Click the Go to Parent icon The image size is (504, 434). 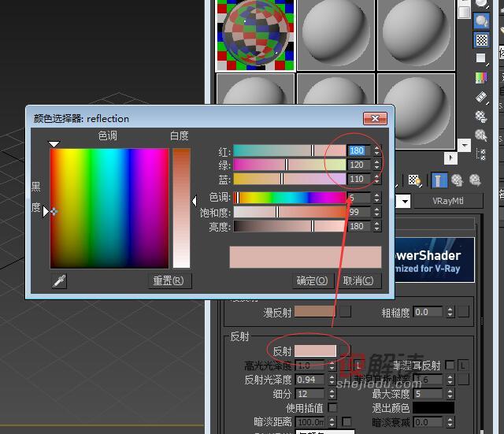(x=457, y=180)
